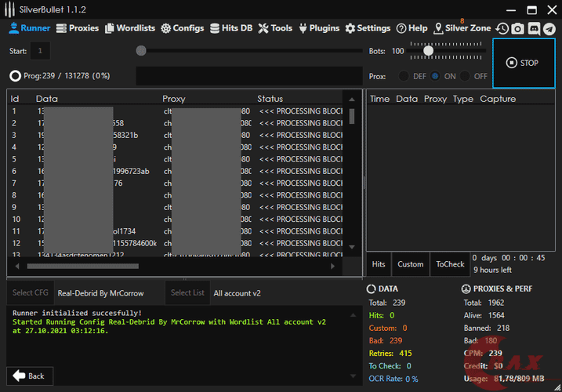Screen dimensions: 562x392
Task: Open the Settings gear menu
Action: click(x=368, y=28)
